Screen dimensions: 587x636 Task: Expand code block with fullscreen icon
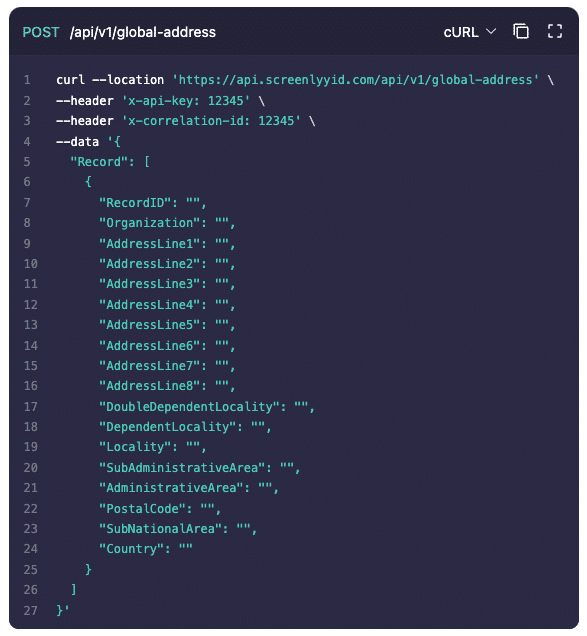point(555,31)
